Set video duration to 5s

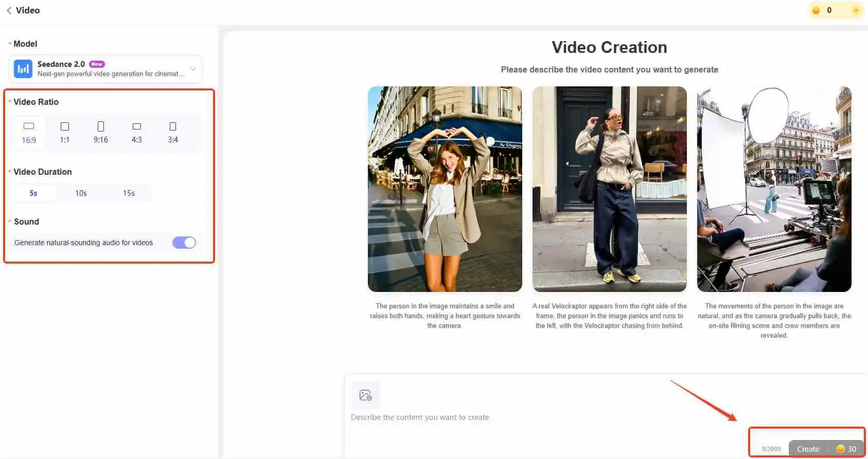coord(33,193)
